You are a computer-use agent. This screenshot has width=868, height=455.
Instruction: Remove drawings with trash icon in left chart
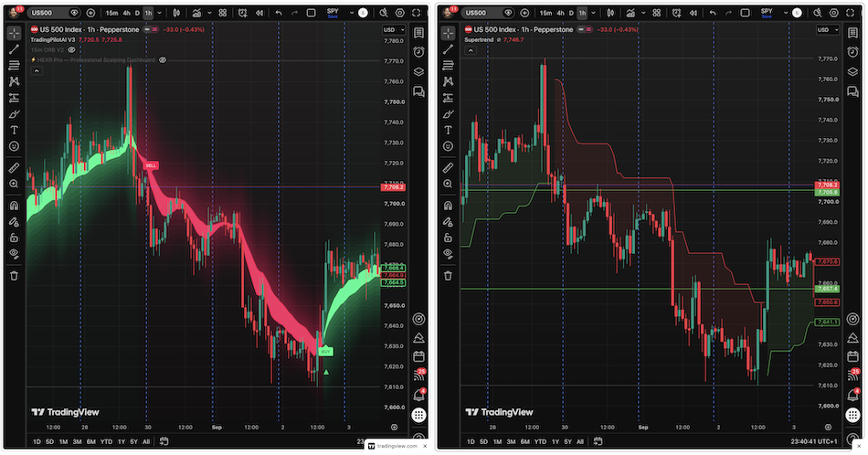14,275
